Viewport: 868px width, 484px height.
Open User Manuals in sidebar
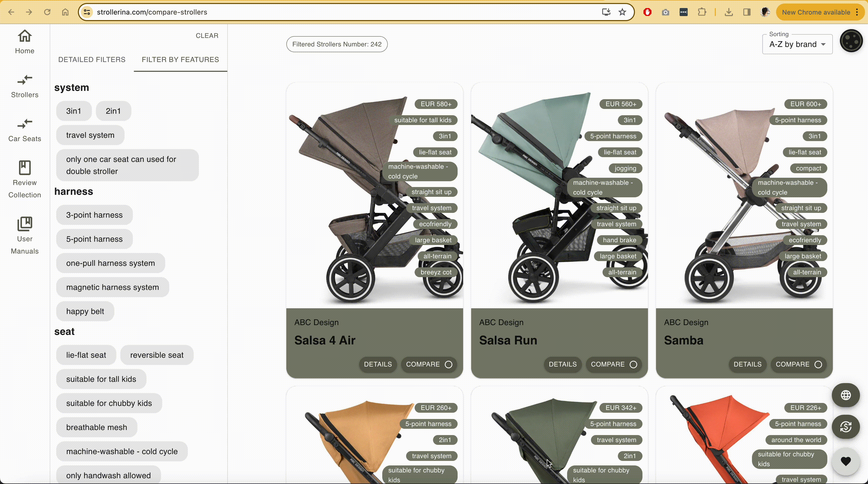[25, 235]
